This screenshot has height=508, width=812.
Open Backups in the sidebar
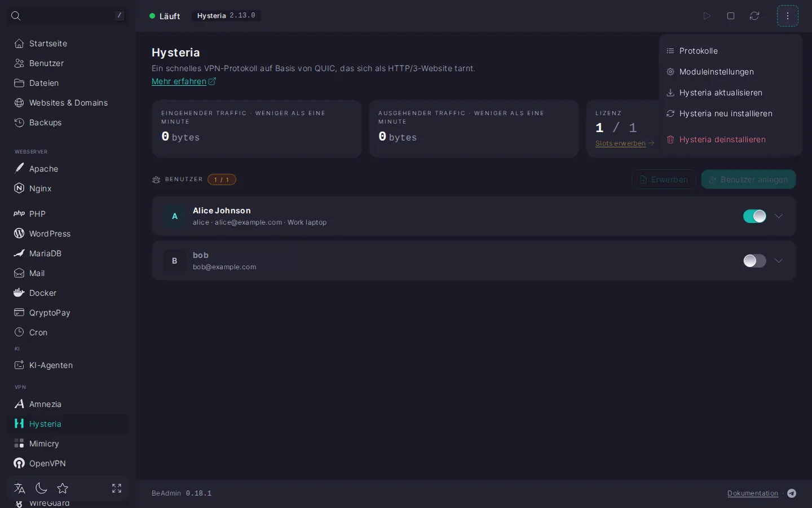tap(68, 122)
